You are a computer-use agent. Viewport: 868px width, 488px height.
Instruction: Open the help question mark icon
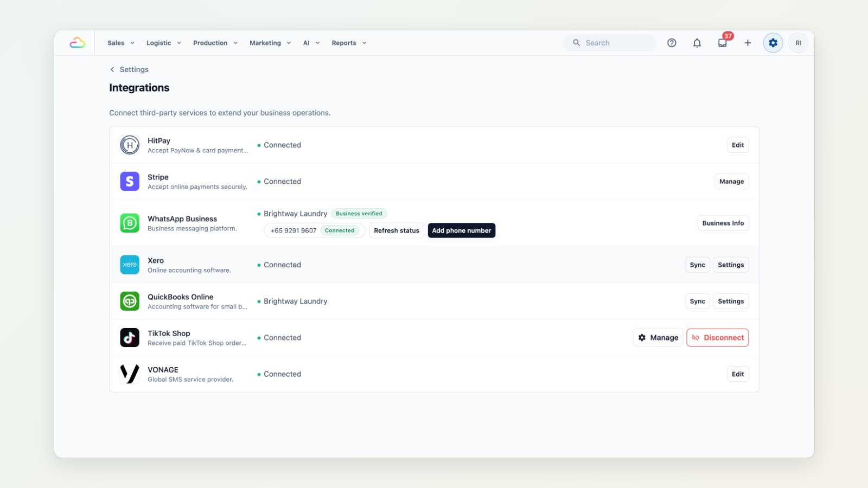coord(672,43)
